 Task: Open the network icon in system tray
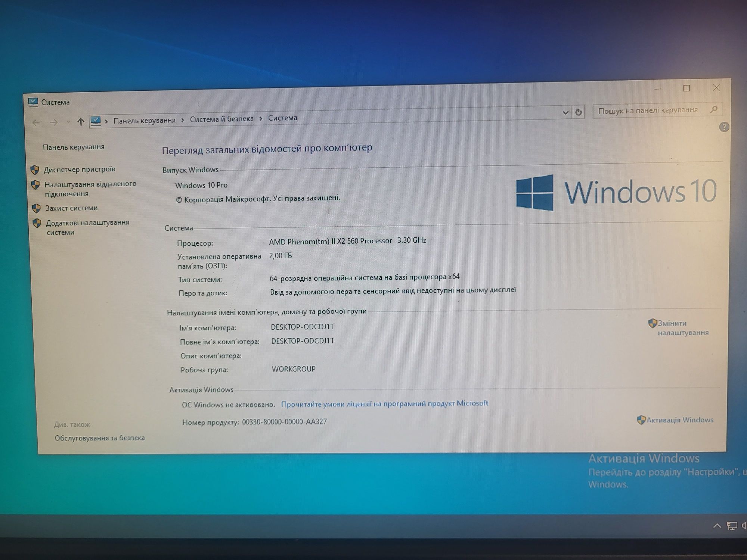[x=732, y=526]
